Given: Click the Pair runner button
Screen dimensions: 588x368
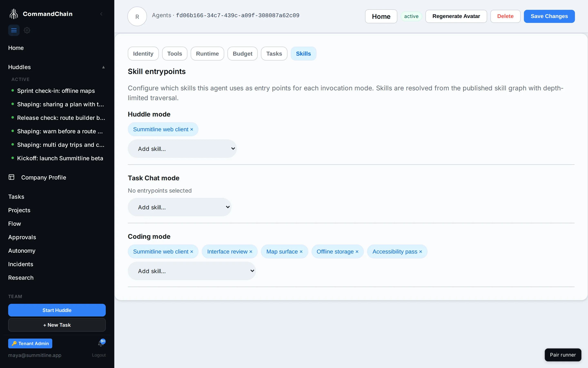Looking at the screenshot, I should [x=563, y=355].
